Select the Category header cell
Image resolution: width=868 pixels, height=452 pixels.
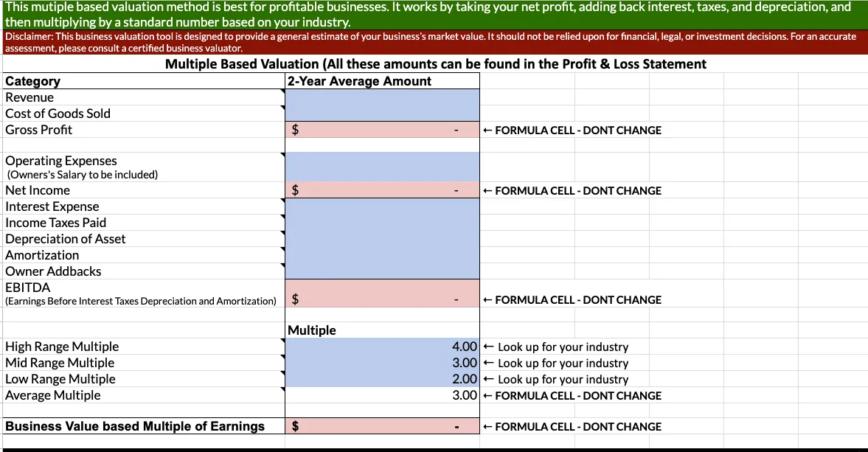pyautogui.click(x=143, y=81)
